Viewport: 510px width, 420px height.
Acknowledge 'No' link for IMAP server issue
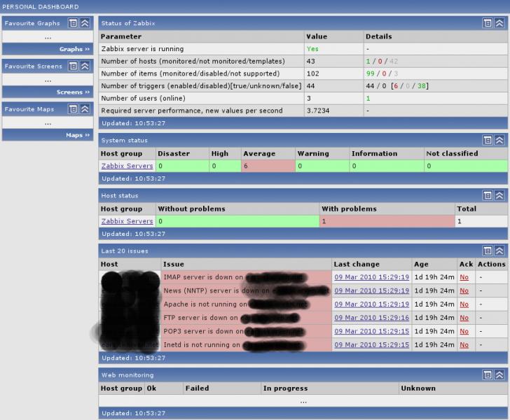(x=464, y=277)
